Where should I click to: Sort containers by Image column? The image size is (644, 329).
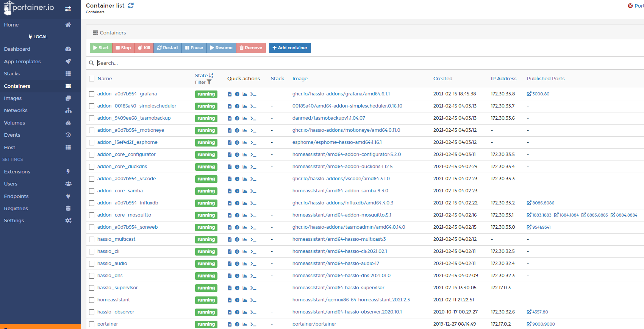click(x=300, y=79)
